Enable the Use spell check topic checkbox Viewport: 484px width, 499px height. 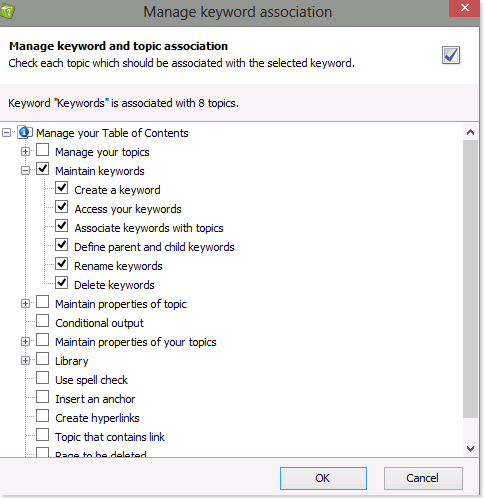point(43,378)
